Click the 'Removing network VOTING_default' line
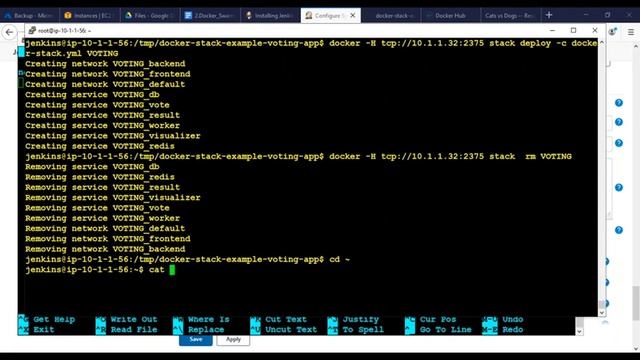This screenshot has width=640, height=360. (x=105, y=229)
